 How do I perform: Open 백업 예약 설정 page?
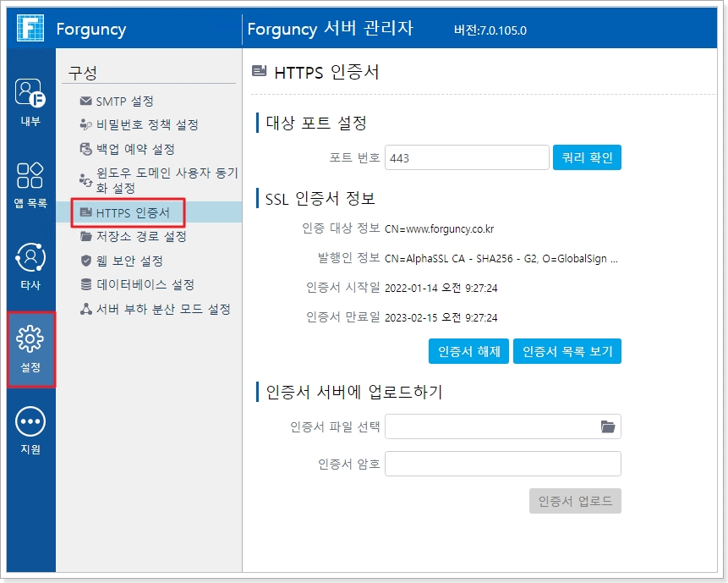pyautogui.click(x=135, y=150)
